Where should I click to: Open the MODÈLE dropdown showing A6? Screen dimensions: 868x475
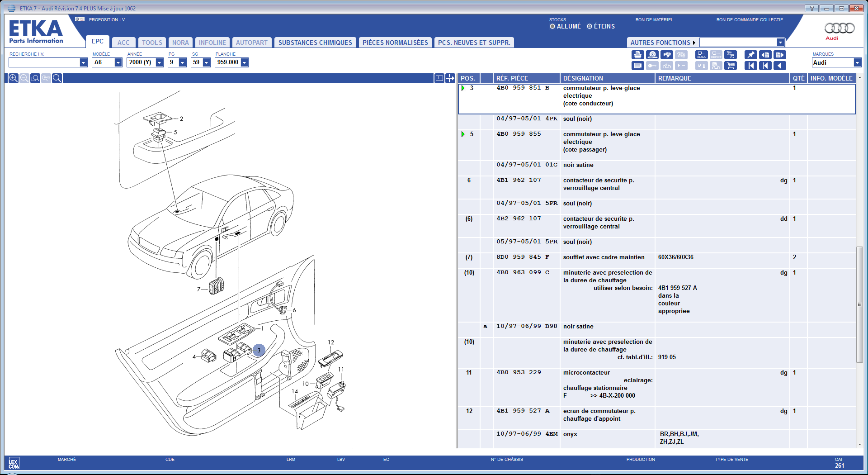(x=118, y=62)
